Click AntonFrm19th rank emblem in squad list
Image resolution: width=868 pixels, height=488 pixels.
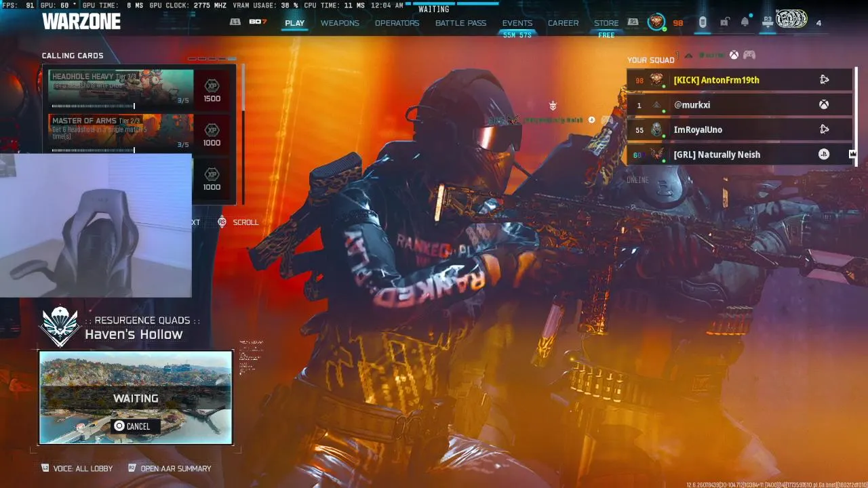[656, 80]
